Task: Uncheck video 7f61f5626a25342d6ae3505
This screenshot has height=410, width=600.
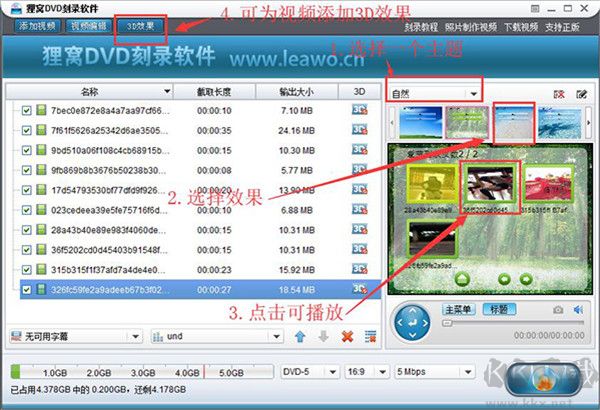Action: click(x=26, y=131)
